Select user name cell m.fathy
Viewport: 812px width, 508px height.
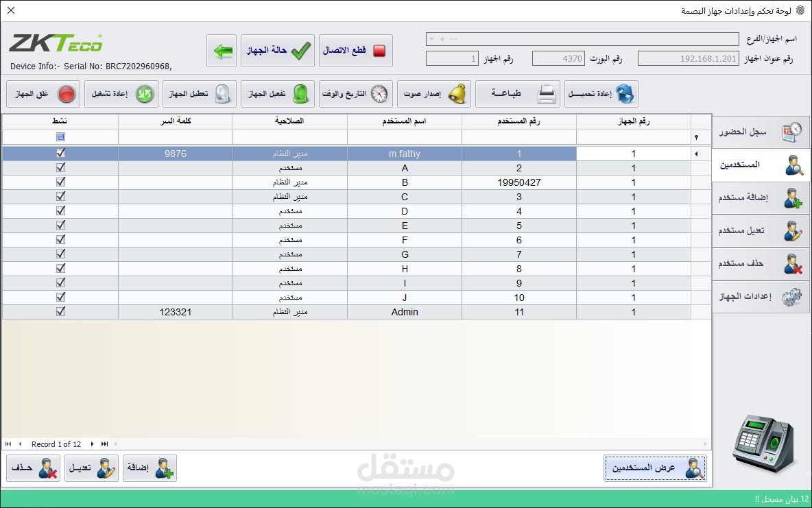[x=405, y=154]
